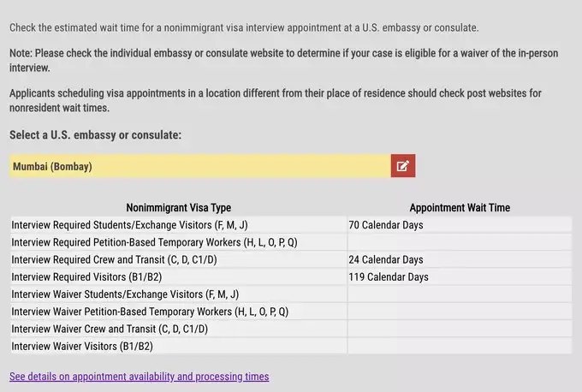Select Interview Waiver Petition-Based Temporary Workers row
Screen dimensions: 582x392
(150, 312)
